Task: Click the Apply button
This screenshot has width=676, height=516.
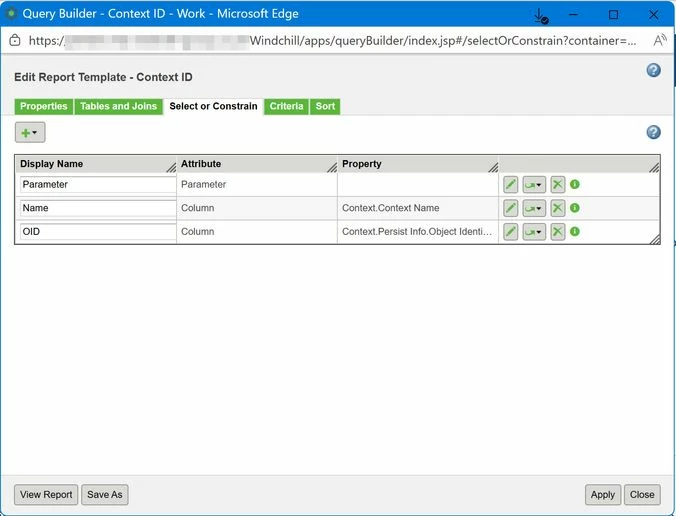Action: point(603,494)
